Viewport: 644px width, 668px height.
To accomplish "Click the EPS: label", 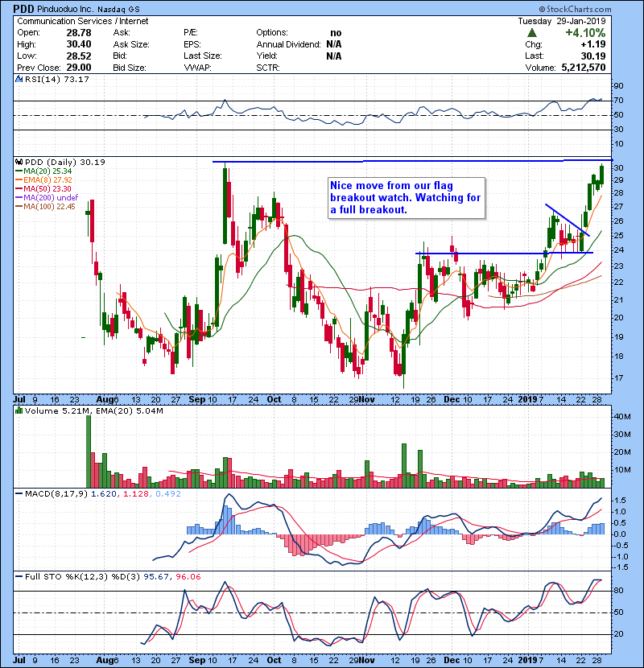I will [192, 44].
